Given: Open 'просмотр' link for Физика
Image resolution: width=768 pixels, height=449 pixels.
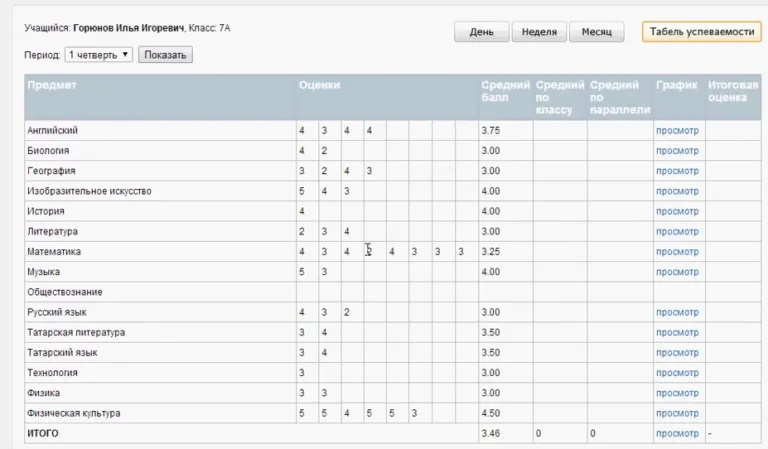Looking at the screenshot, I should (677, 393).
